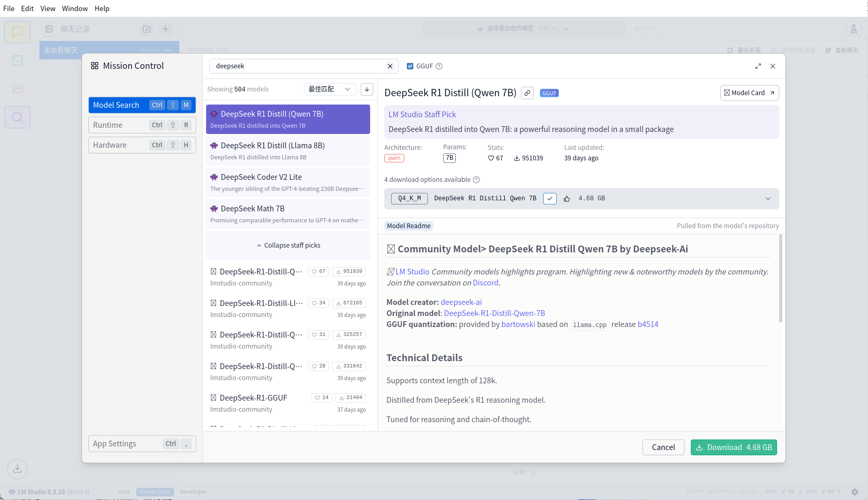Click the Download 4.68 GB button
The image size is (868, 500).
734,447
